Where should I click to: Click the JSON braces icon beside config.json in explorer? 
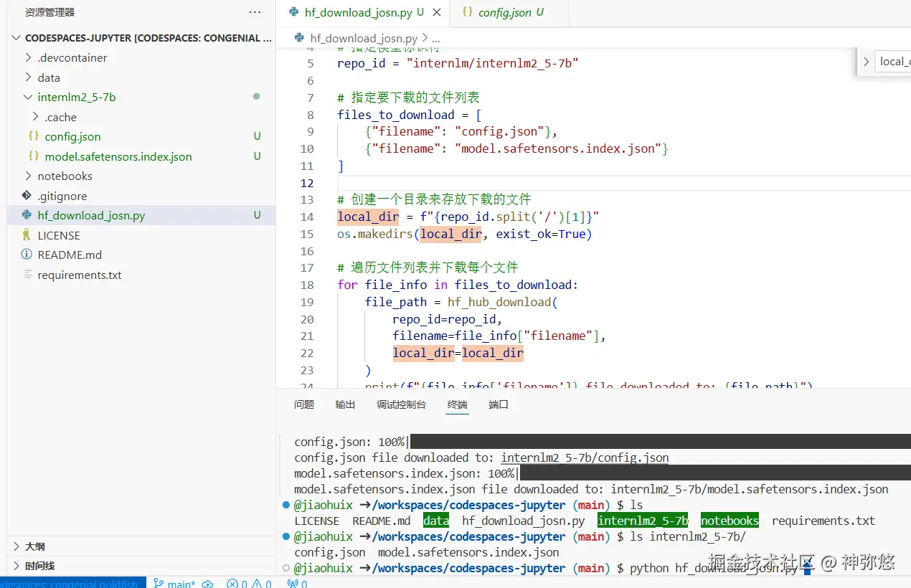point(34,136)
